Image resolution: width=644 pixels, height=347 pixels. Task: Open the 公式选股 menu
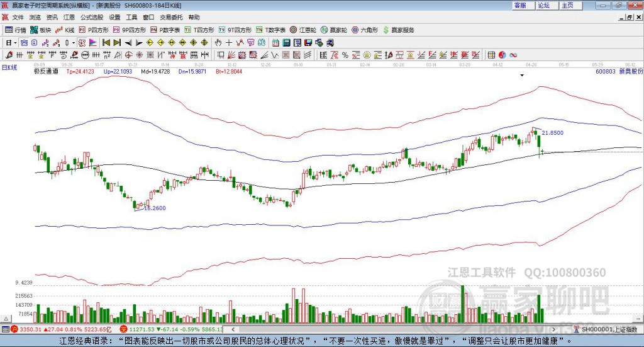pyautogui.click(x=92, y=17)
